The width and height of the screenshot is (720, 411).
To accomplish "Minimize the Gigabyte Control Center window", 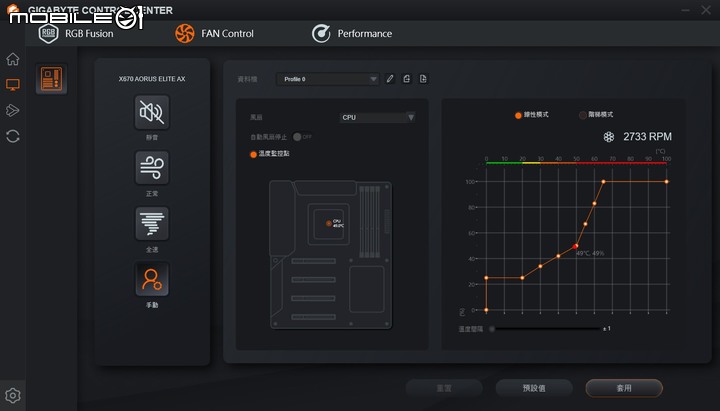I will [x=685, y=10].
